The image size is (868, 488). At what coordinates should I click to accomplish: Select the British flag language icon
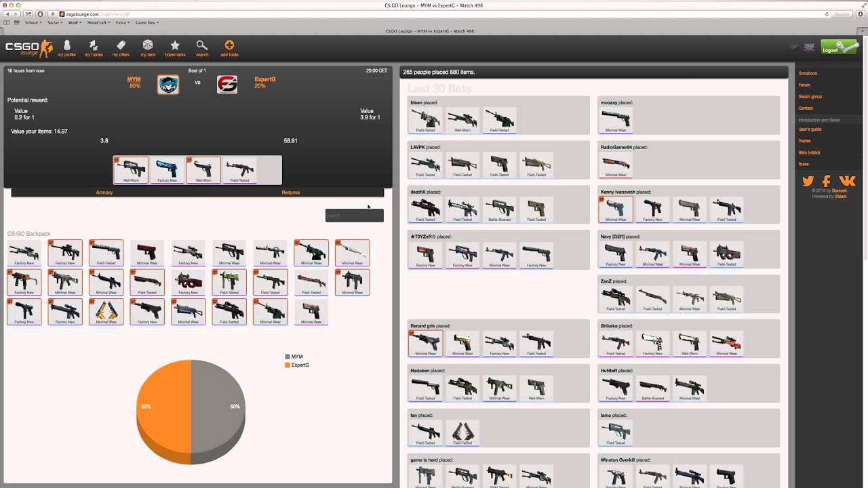(x=809, y=47)
